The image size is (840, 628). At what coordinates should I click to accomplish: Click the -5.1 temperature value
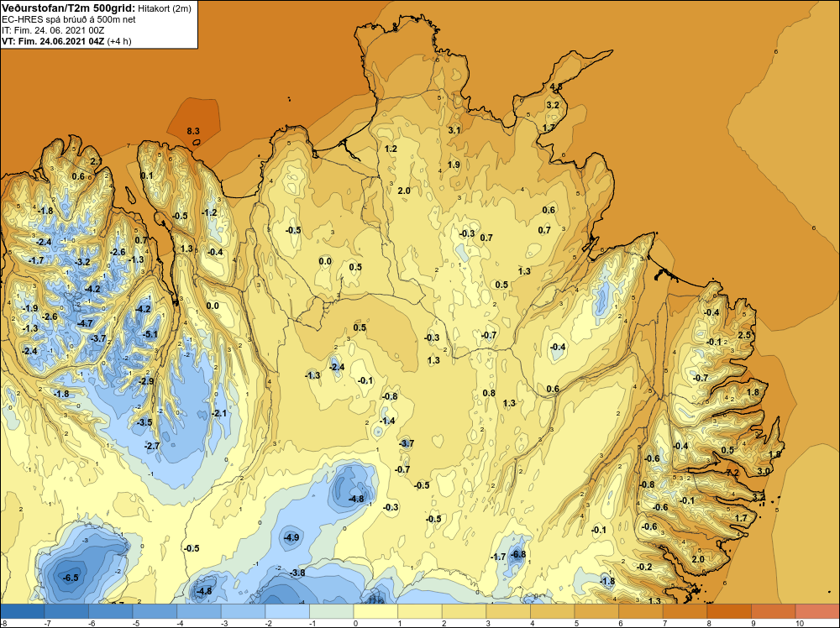pyautogui.click(x=150, y=335)
